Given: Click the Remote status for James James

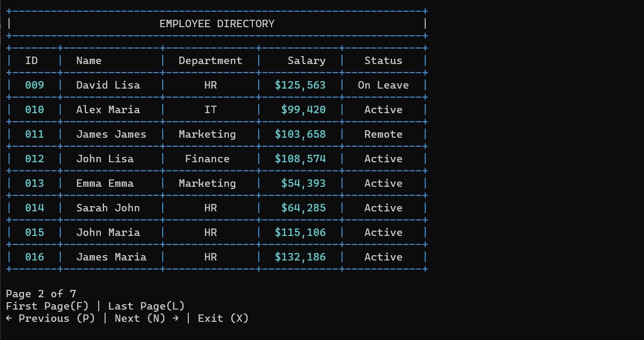Looking at the screenshot, I should (x=383, y=135).
